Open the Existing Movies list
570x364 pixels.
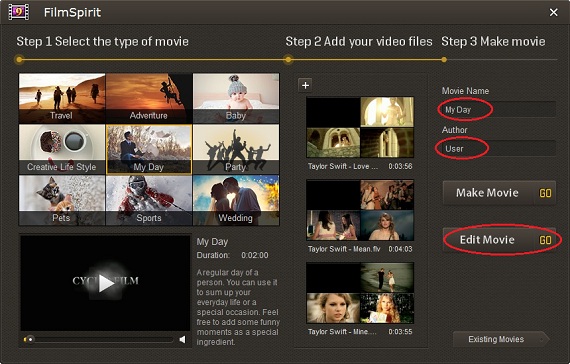point(501,339)
